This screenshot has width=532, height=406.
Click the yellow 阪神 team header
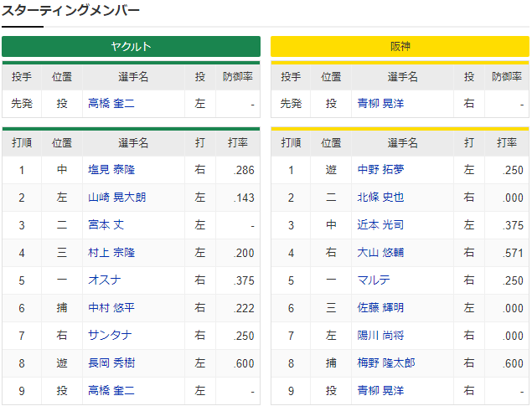400,46
